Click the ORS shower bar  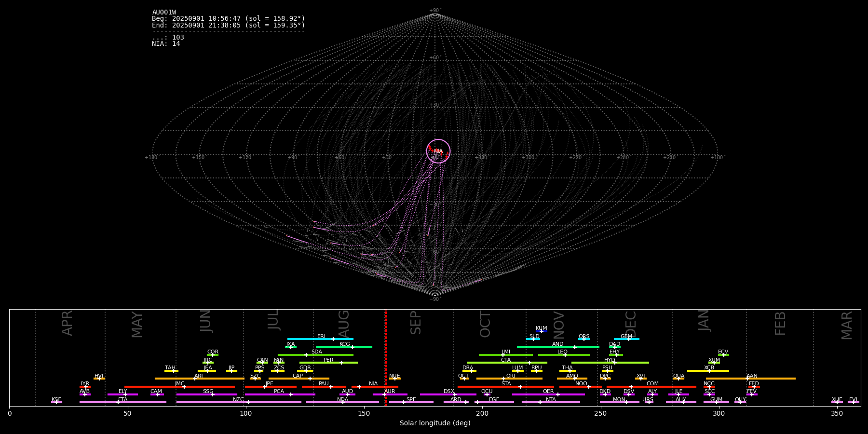point(584,339)
